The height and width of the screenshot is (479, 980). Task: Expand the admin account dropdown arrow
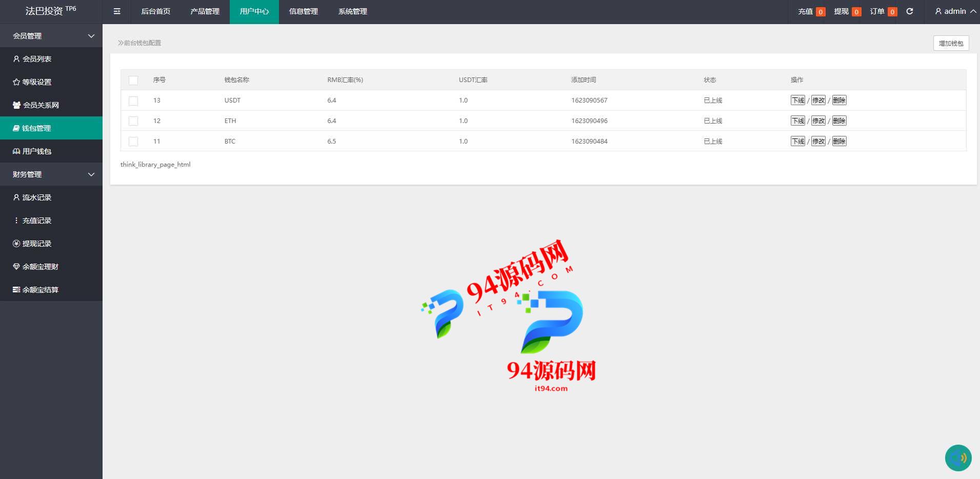(973, 11)
